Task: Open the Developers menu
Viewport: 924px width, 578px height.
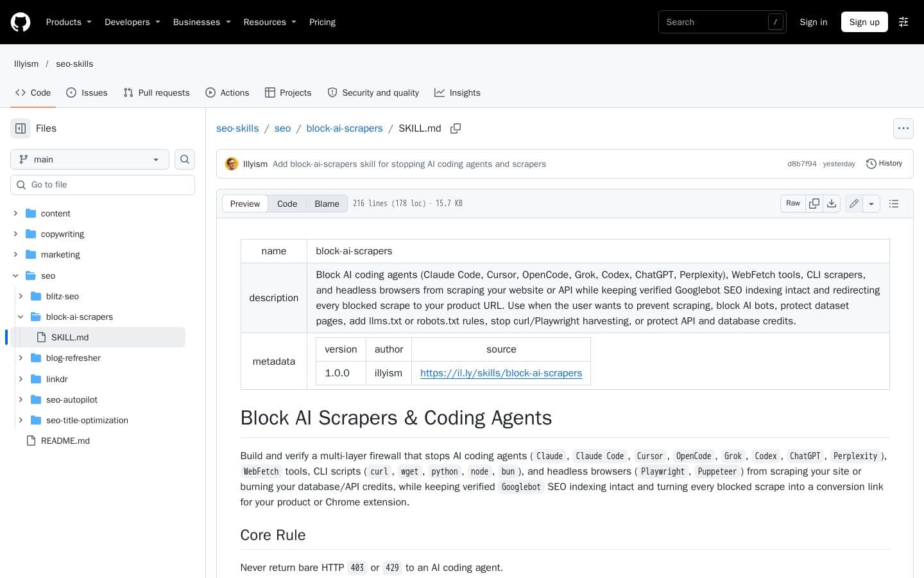Action: (132, 22)
